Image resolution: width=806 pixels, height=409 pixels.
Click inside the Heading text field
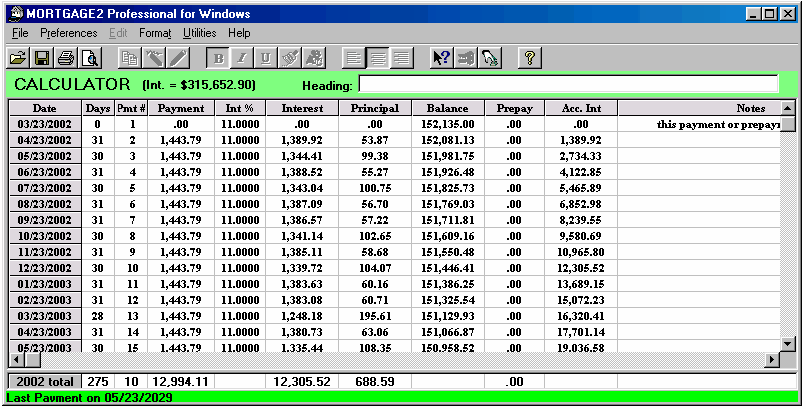pyautogui.click(x=567, y=84)
